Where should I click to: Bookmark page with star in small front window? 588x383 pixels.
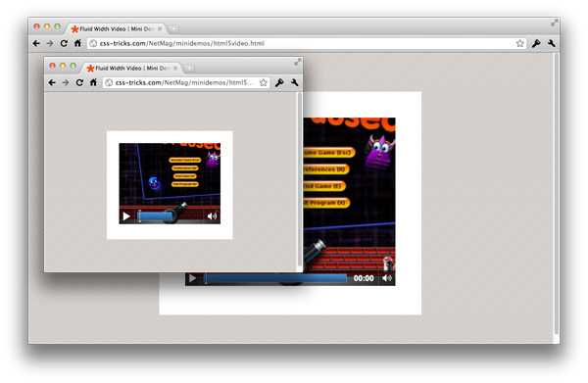coord(264,82)
